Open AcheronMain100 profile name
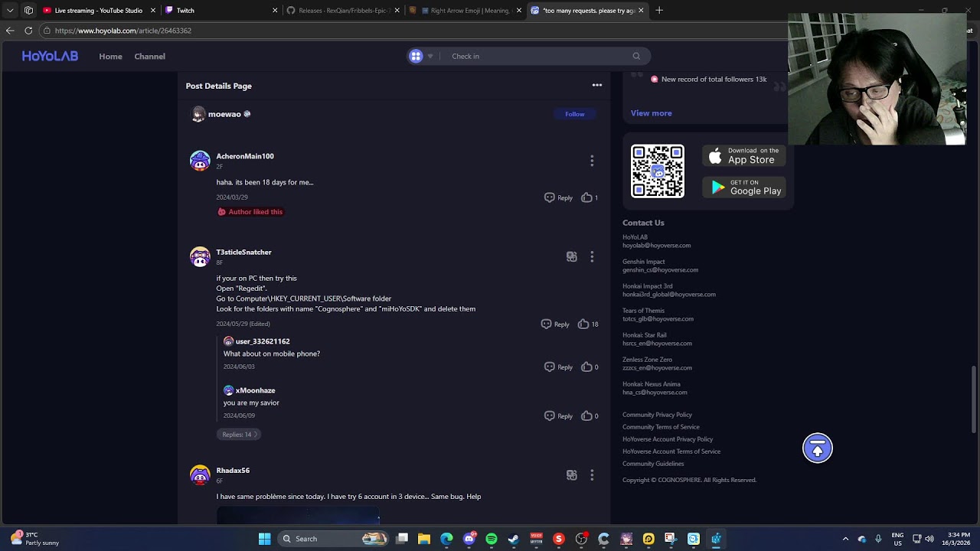The image size is (980, 551). pyautogui.click(x=245, y=156)
